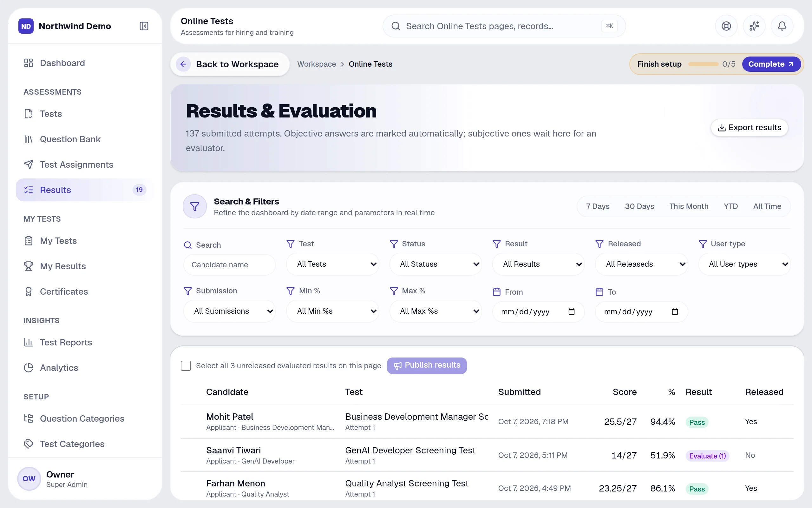Collapse the sidebar panel icon
Screen dimensions: 812x508
click(144, 26)
